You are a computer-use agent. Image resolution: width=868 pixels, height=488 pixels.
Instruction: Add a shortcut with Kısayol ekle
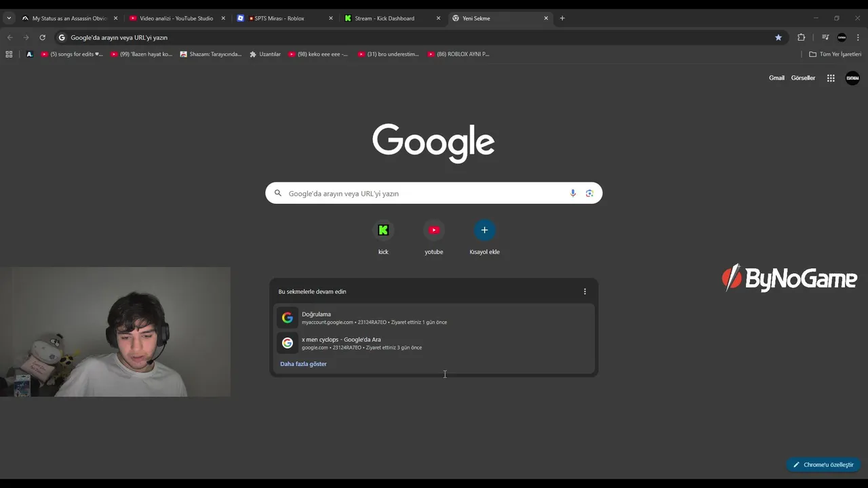[x=484, y=237]
